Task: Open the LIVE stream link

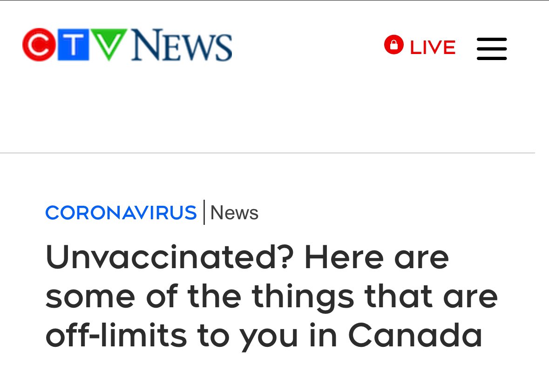Action: [x=432, y=47]
